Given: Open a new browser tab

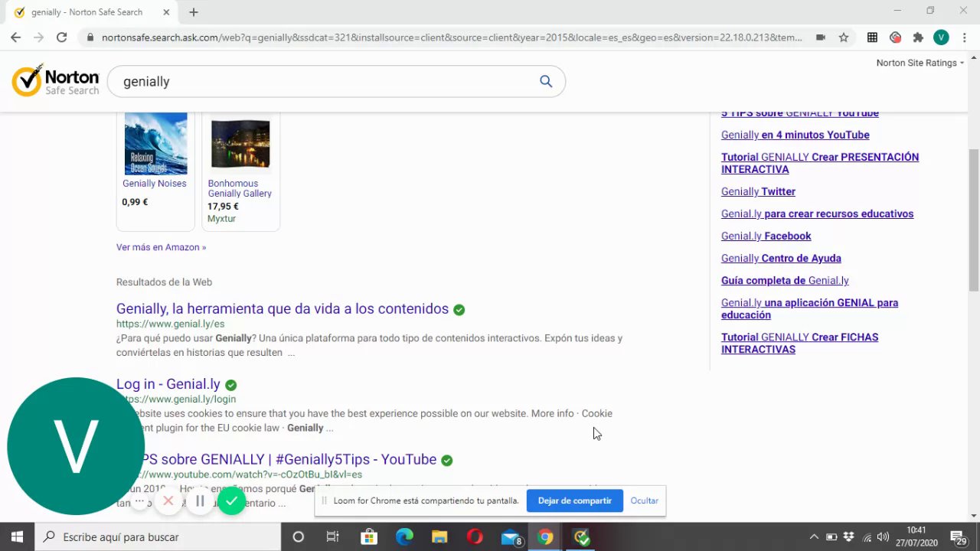Looking at the screenshot, I should click(194, 12).
